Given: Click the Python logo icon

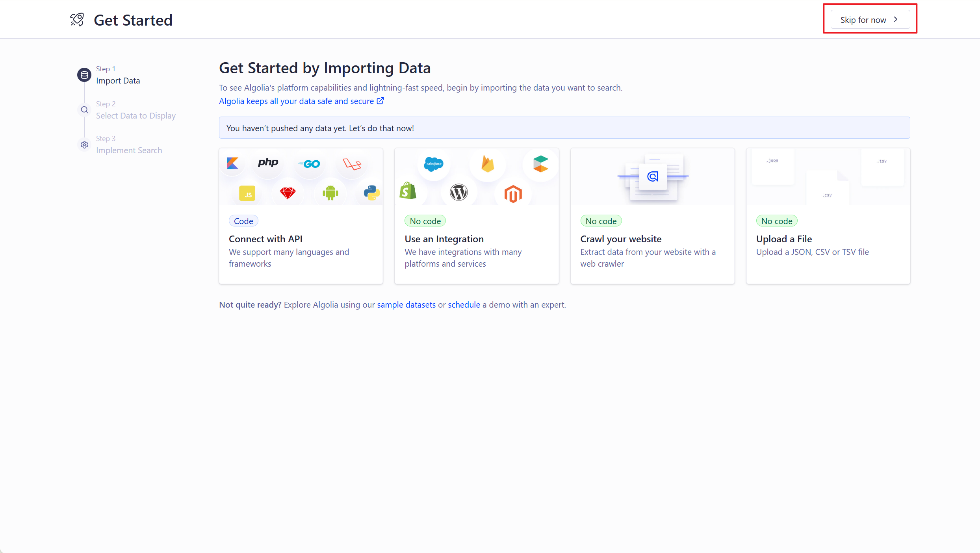Looking at the screenshot, I should click(371, 193).
